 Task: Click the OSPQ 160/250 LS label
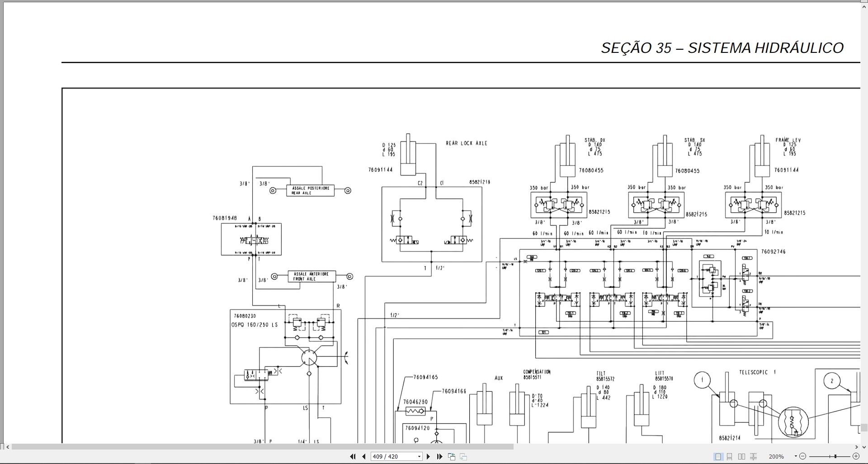click(x=255, y=324)
